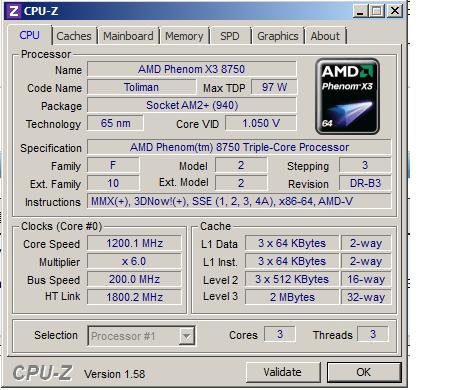Click the Level 2 size 3 x 512 KBytes
The image size is (462, 390).
point(292,279)
